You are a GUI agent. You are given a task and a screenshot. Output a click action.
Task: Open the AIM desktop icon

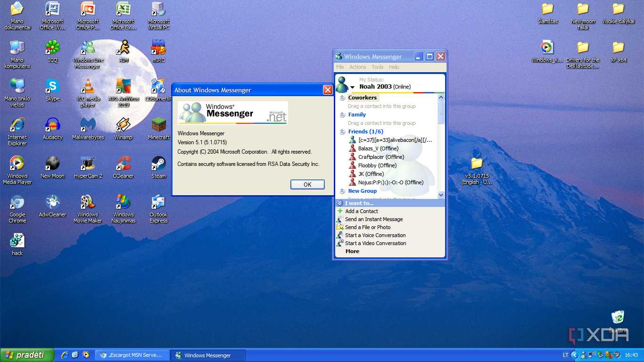124,51
